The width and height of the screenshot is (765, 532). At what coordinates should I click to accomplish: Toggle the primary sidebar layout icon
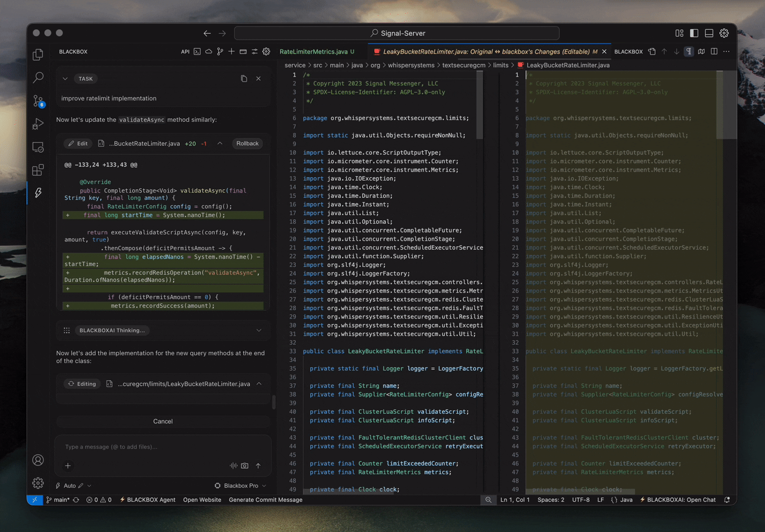coord(694,33)
